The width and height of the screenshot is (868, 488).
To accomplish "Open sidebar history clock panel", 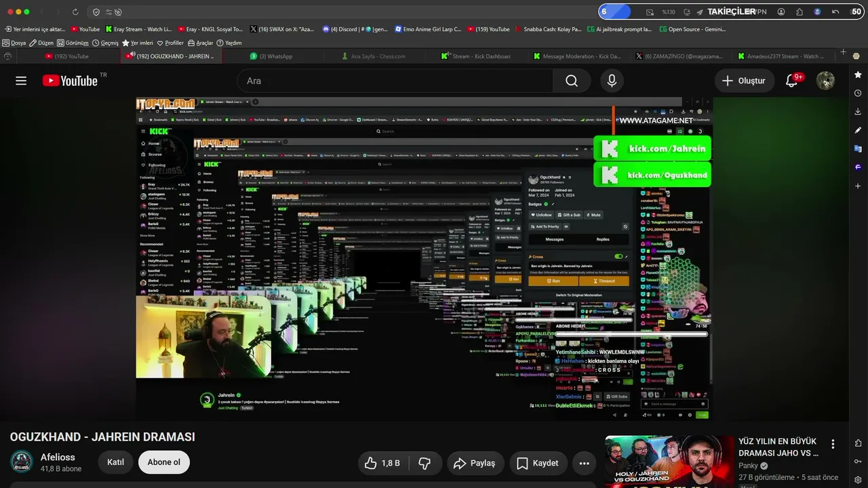I will tap(858, 93).
